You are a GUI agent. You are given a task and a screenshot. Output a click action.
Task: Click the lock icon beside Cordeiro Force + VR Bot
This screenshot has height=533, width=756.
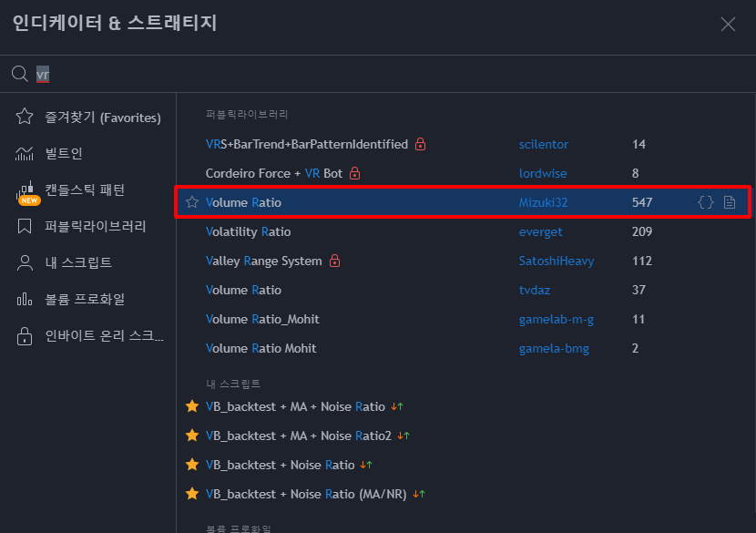(355, 173)
